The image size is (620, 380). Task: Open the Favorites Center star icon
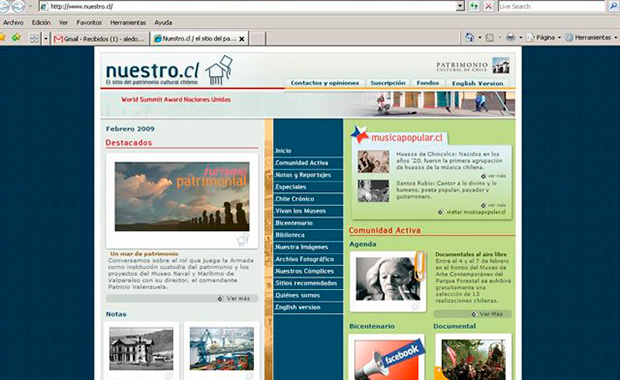pyautogui.click(x=2, y=38)
